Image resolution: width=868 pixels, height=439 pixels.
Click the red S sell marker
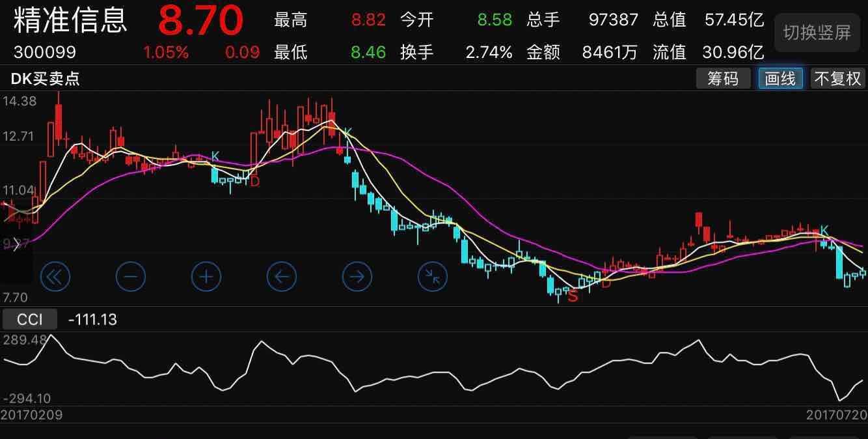pos(573,297)
